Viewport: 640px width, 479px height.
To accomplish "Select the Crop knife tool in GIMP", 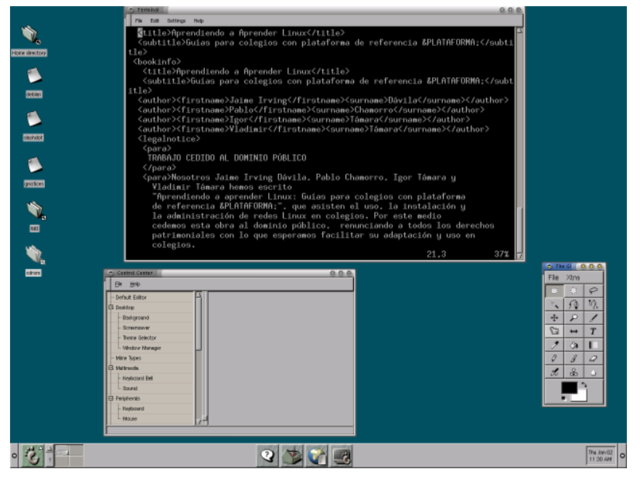I will pos(593,318).
